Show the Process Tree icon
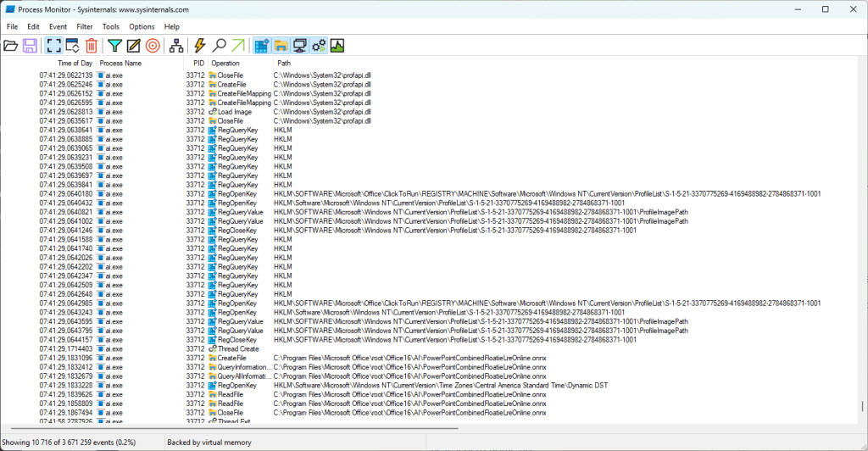The height and width of the screenshot is (451, 868). point(176,45)
